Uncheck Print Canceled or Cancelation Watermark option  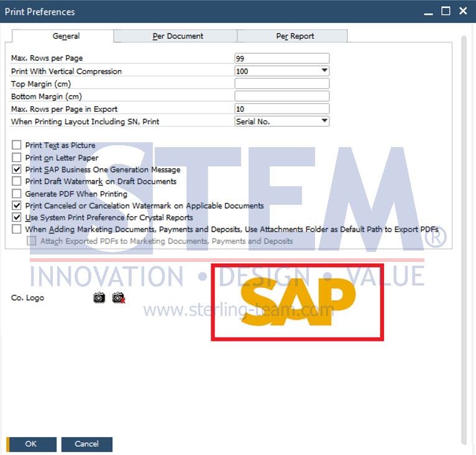point(17,205)
